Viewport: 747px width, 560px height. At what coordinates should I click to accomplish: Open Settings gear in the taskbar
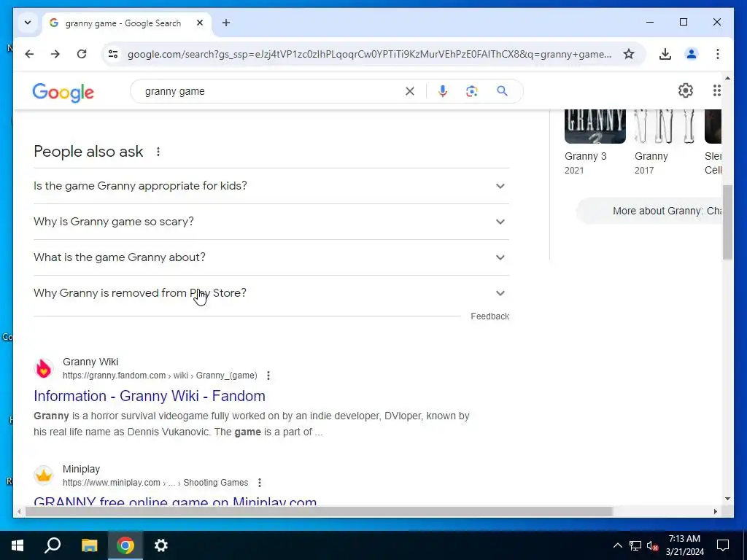161,545
